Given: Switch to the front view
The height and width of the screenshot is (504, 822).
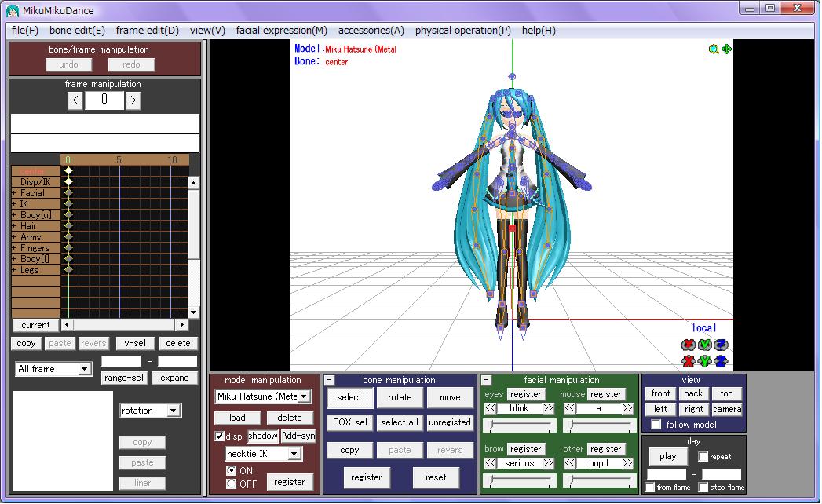Looking at the screenshot, I should [x=660, y=393].
